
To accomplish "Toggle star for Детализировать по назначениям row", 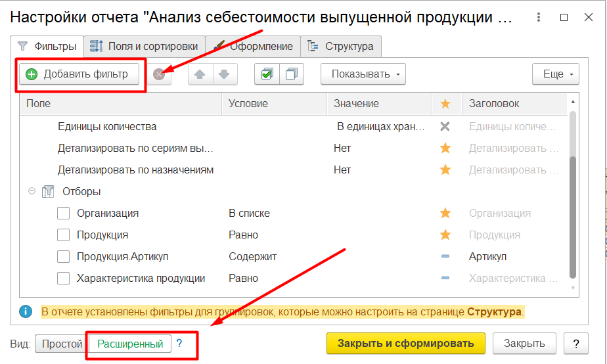I will (445, 170).
